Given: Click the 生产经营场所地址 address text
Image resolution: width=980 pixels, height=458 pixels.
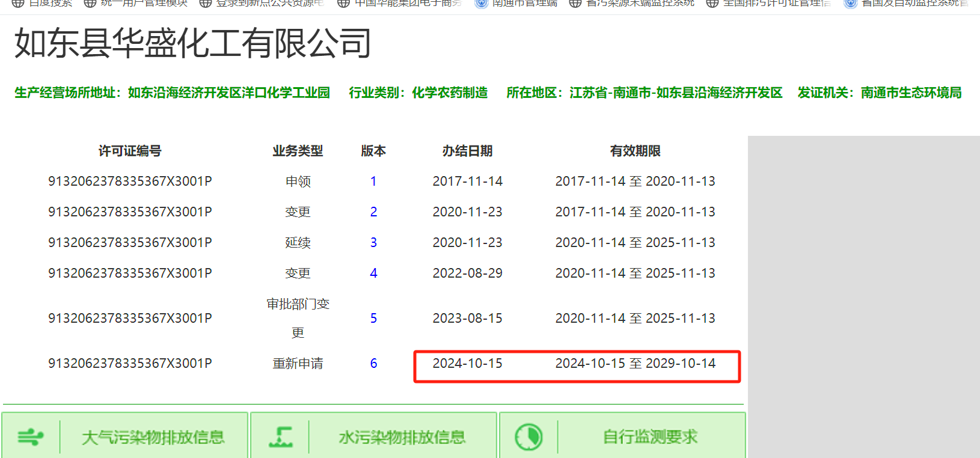Looking at the screenshot, I should click(173, 93).
